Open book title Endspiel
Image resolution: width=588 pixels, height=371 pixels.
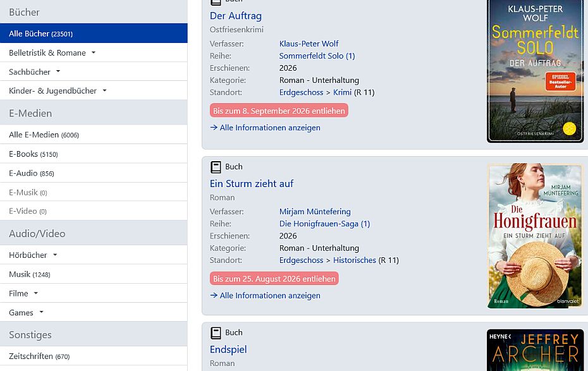tap(228, 350)
